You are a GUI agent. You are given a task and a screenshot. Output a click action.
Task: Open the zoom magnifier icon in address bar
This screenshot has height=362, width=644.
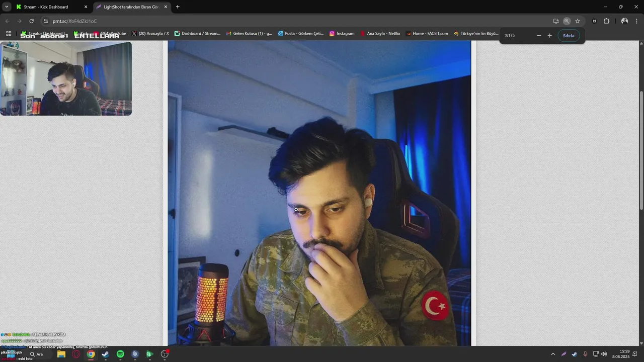coord(567,21)
